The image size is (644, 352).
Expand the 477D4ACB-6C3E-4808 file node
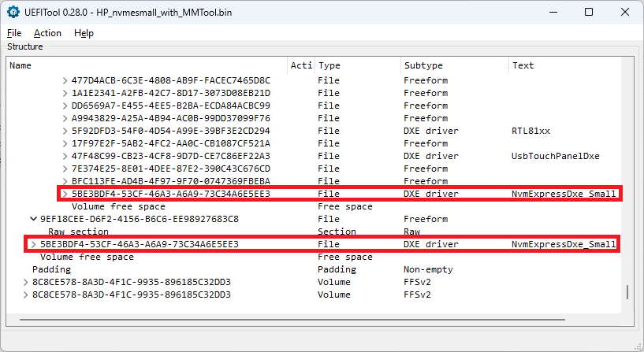(65, 80)
